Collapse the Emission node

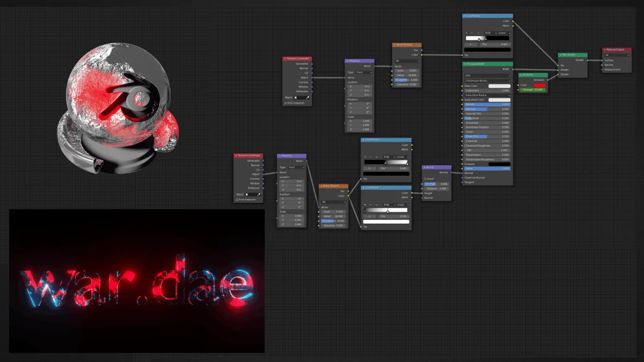[x=521, y=75]
